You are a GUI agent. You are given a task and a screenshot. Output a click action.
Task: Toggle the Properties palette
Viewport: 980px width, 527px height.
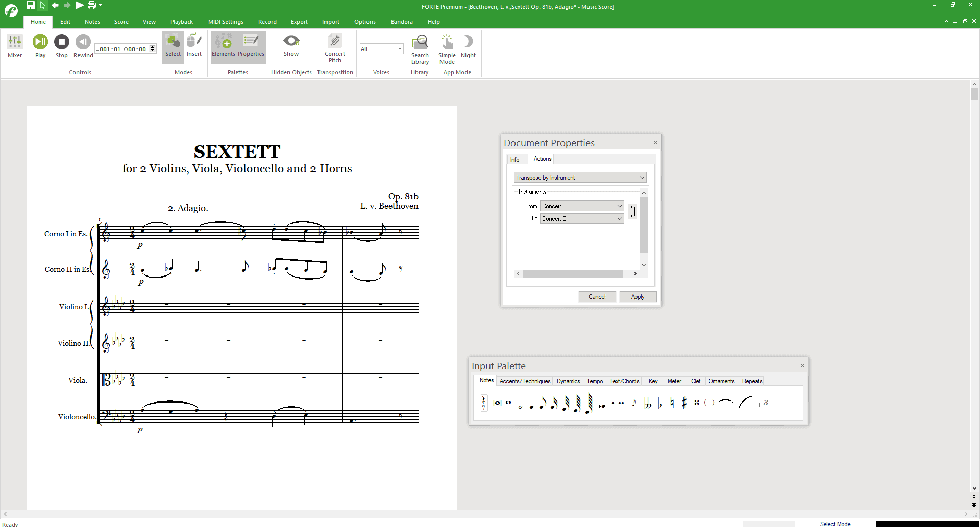click(x=251, y=46)
